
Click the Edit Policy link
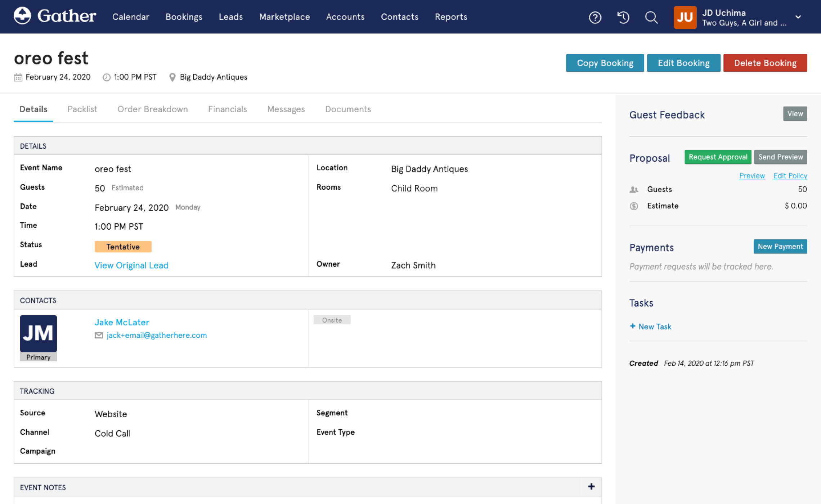[790, 176]
